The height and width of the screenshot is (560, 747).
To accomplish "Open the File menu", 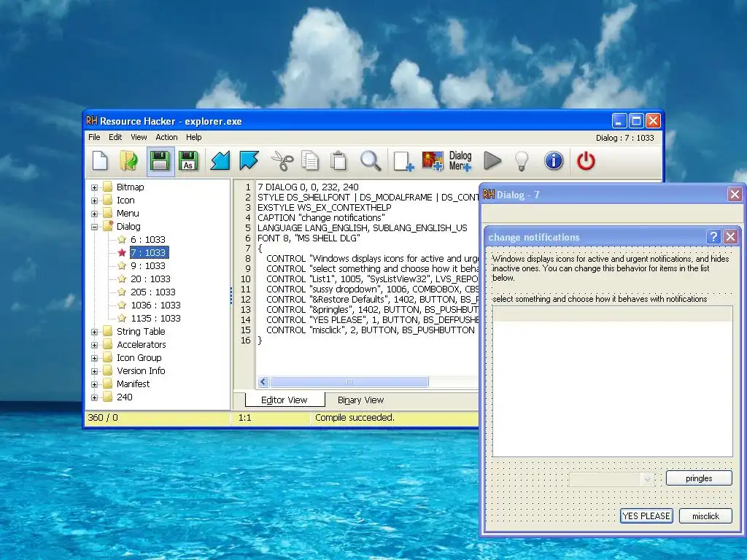I will pyautogui.click(x=94, y=137).
